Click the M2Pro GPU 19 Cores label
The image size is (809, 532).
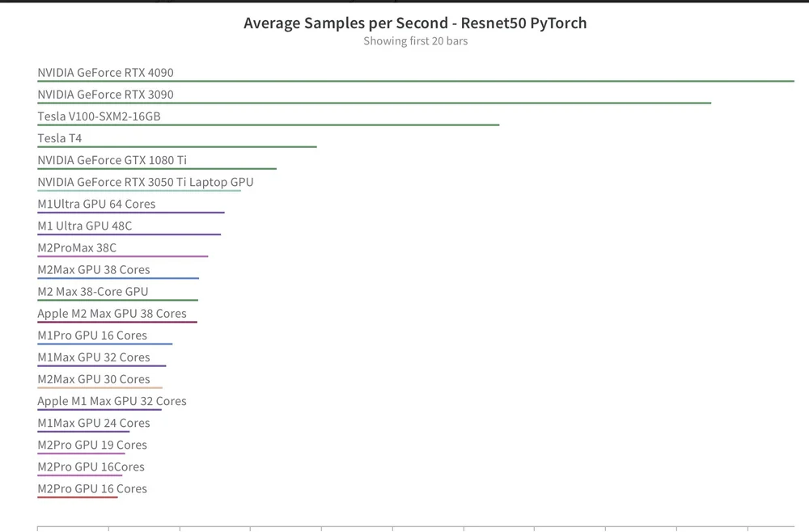point(92,445)
